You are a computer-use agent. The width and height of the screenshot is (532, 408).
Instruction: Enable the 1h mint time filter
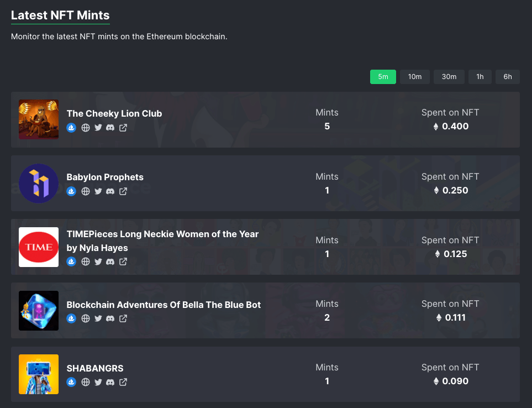click(480, 76)
